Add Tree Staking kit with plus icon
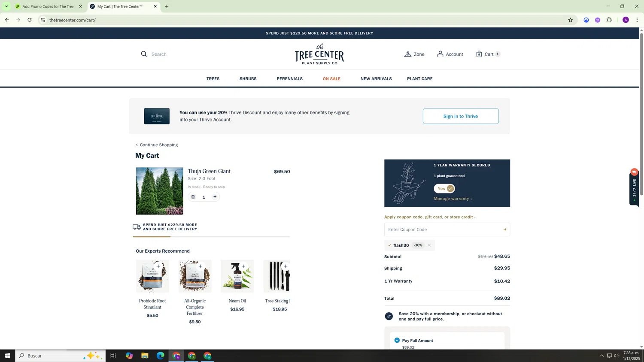Screen dimensions: 644x362 pyautogui.click(x=286, y=266)
